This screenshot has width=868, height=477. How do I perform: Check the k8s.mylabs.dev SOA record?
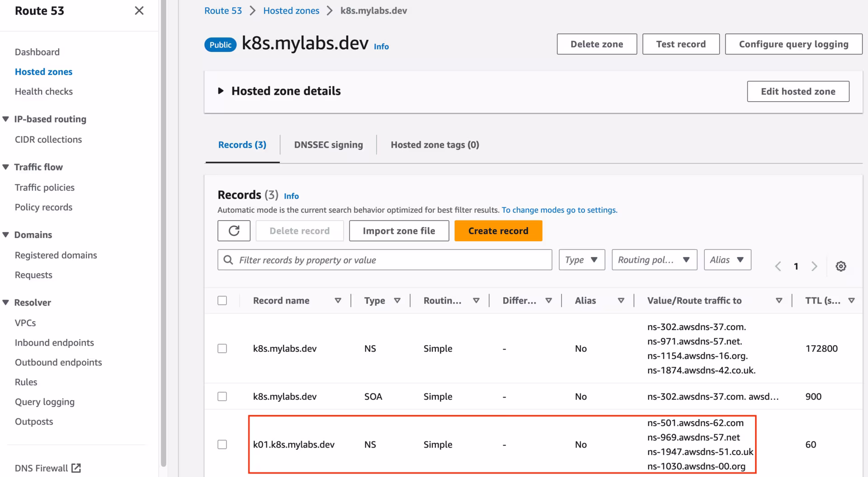pos(222,396)
